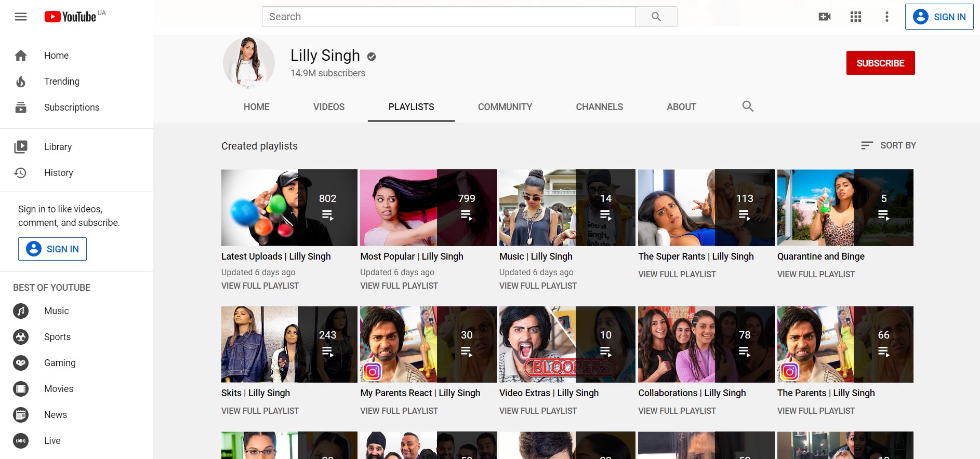Open Latest Uploads playlist thumbnail
Viewport: 980px width, 459px height.
[289, 208]
